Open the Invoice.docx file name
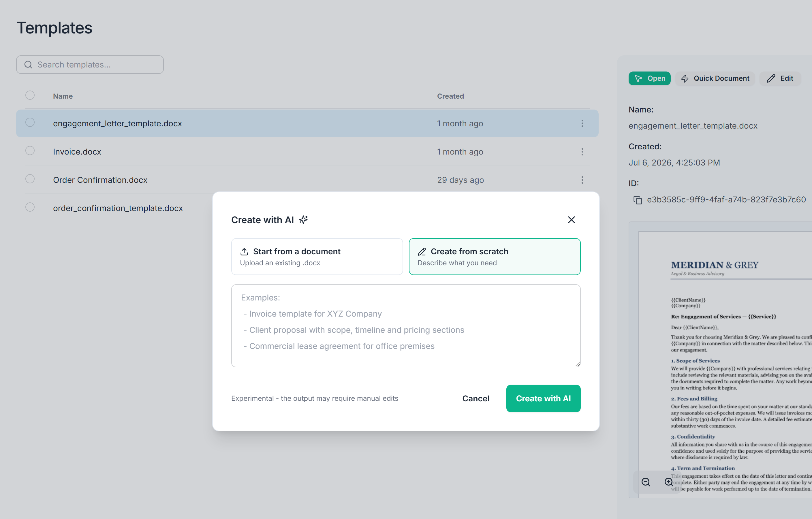This screenshot has height=519, width=812. tap(77, 152)
